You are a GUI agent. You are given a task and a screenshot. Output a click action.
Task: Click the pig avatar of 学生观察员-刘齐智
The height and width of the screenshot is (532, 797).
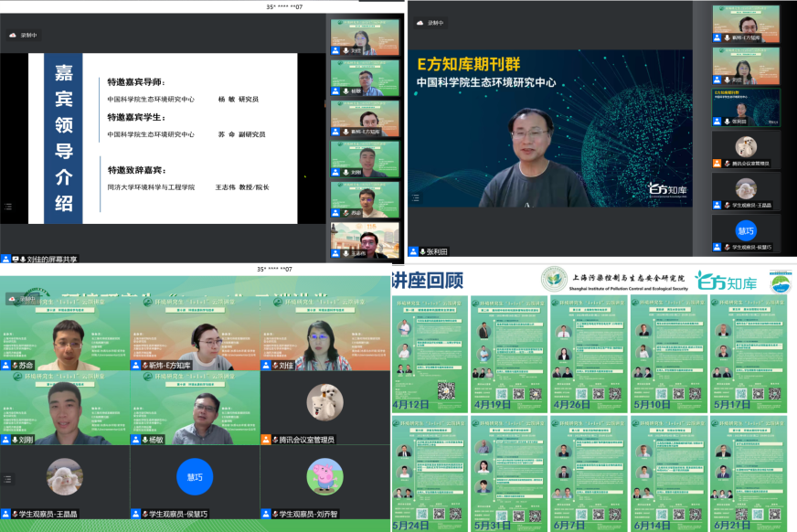pyautogui.click(x=324, y=475)
